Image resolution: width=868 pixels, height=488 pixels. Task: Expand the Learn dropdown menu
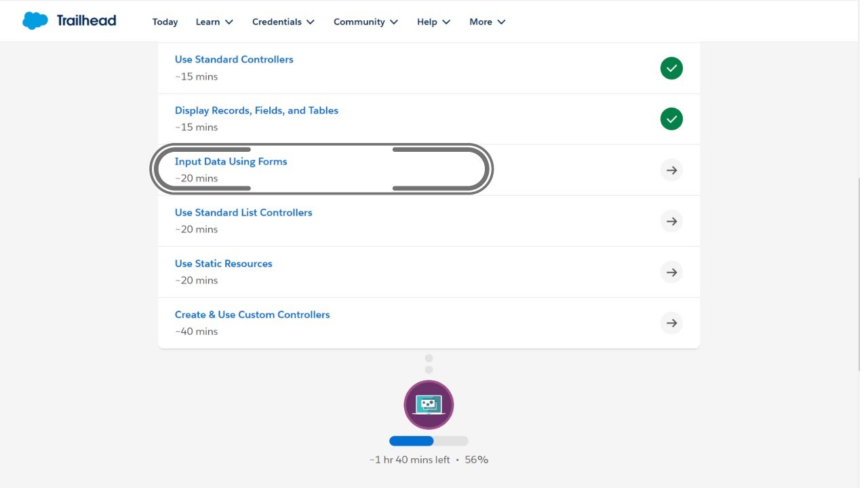(214, 22)
